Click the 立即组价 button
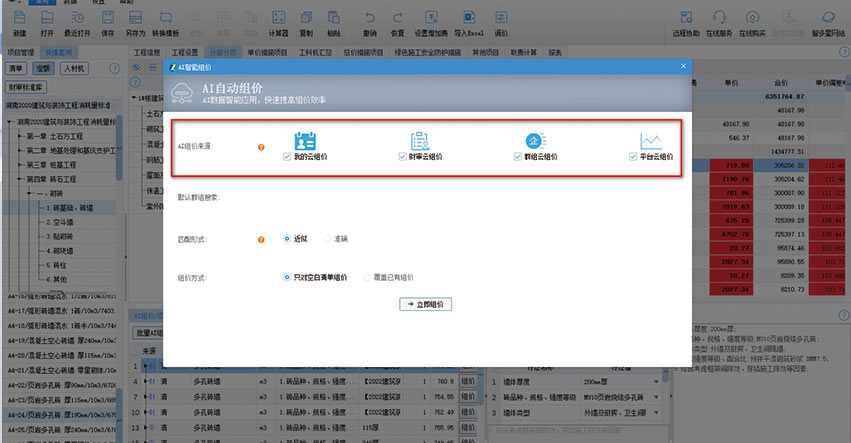This screenshot has width=851, height=443. [427, 303]
